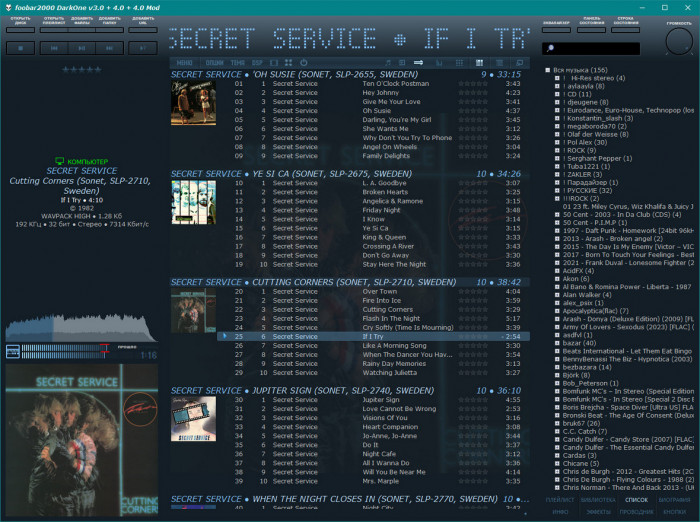Click the power icon in toolbar
Screen dimensions: 700x522
(x=304, y=63)
